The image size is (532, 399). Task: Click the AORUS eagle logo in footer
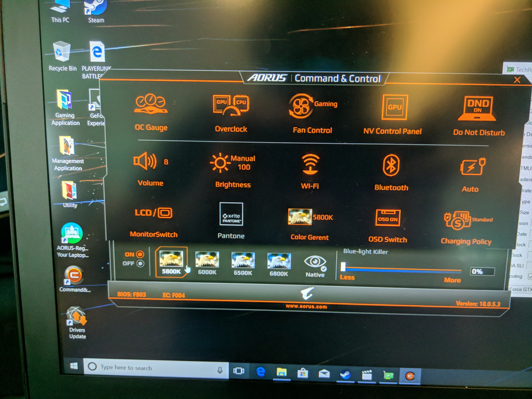(x=307, y=293)
